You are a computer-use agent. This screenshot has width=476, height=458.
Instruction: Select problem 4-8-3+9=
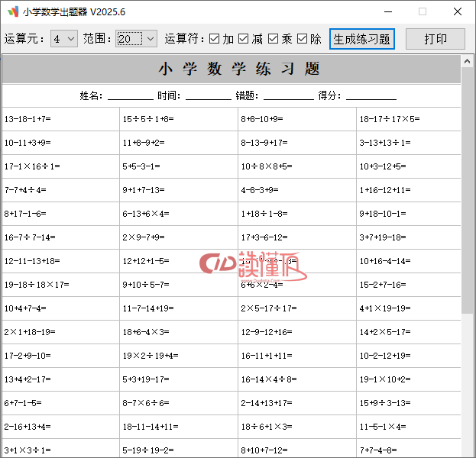point(260,190)
